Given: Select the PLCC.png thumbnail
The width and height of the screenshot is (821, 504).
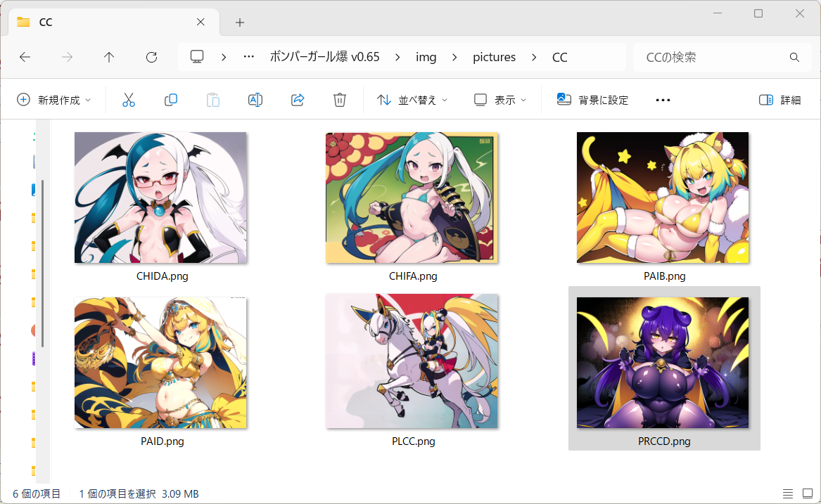Looking at the screenshot, I should [412, 361].
